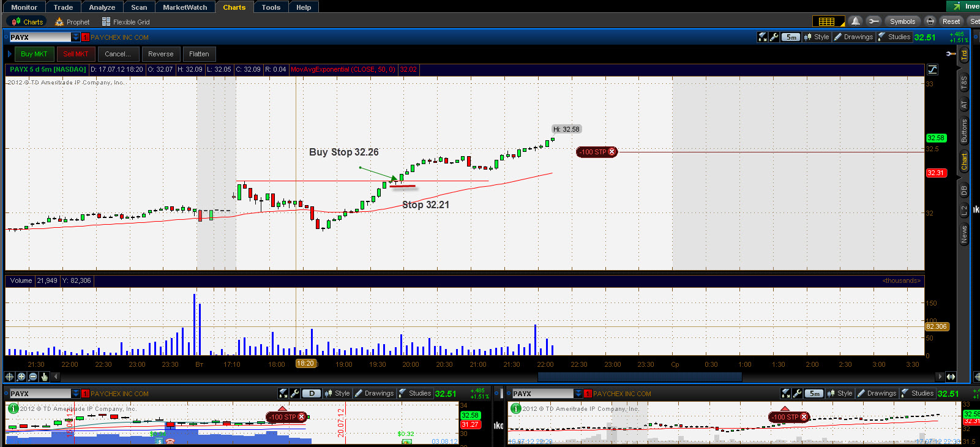
Task: Click the Reset button
Action: click(951, 21)
